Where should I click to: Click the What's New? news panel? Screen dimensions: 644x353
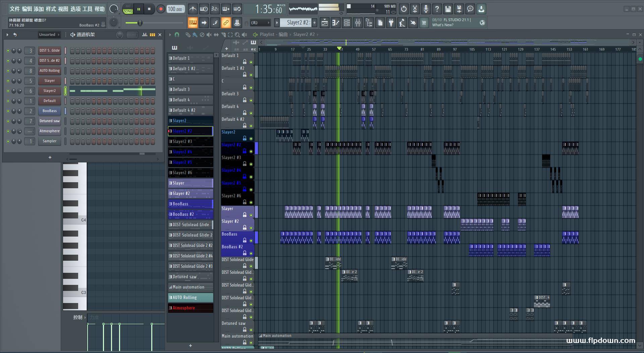pos(459,22)
